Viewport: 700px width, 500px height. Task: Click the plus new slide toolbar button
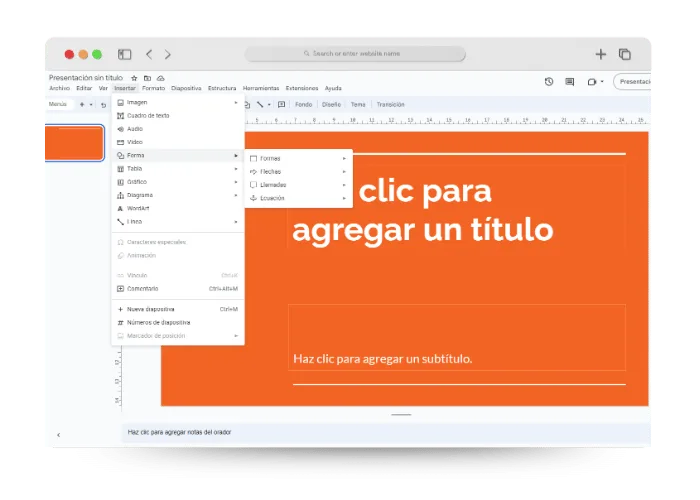(x=82, y=104)
